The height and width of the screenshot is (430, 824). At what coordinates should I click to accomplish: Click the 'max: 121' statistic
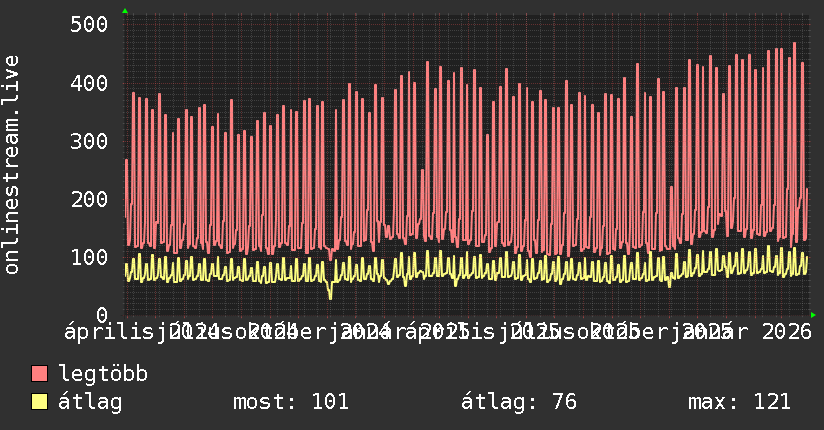739,402
